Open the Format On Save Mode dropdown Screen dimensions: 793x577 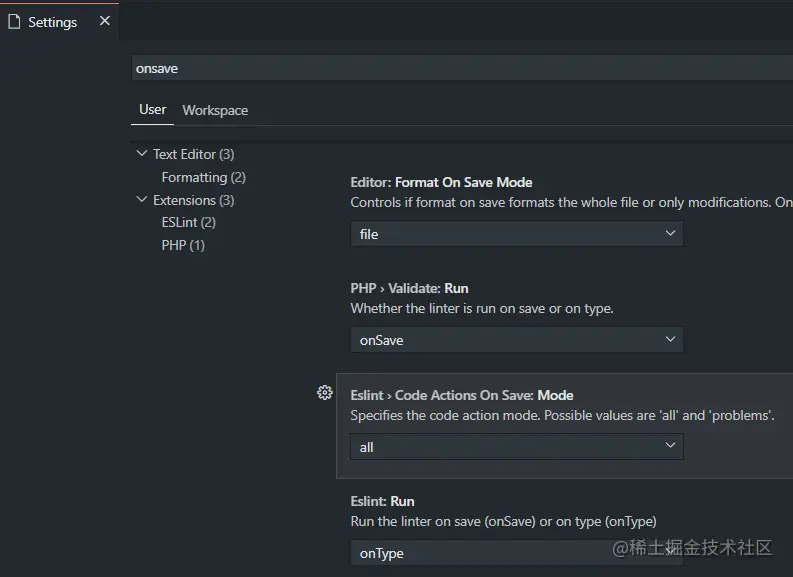click(x=516, y=234)
